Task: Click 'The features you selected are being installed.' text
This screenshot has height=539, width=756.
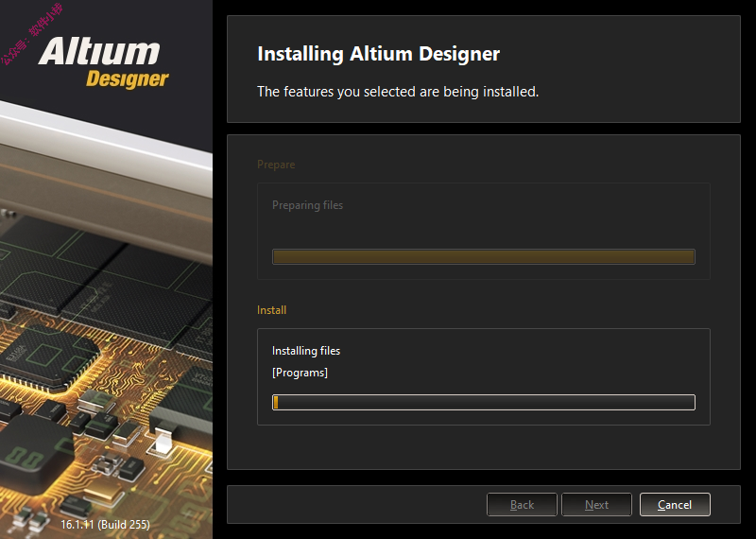Action: [x=398, y=91]
